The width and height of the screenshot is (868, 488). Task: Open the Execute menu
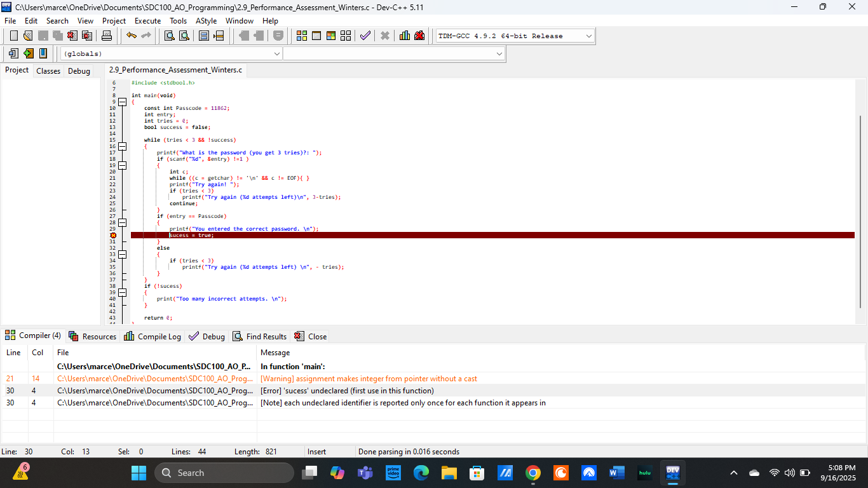pyautogui.click(x=147, y=21)
